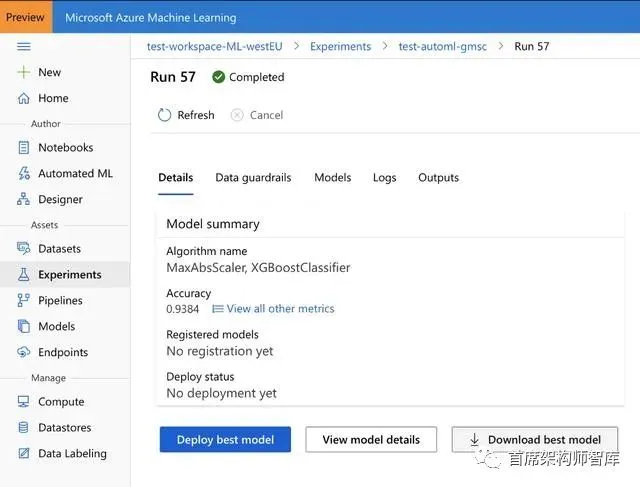Click the Home house icon

click(24, 98)
